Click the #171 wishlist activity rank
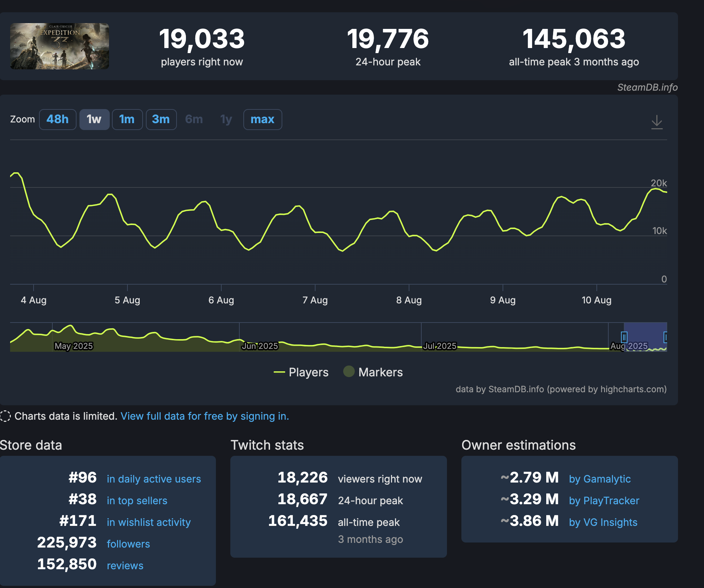 (78, 521)
